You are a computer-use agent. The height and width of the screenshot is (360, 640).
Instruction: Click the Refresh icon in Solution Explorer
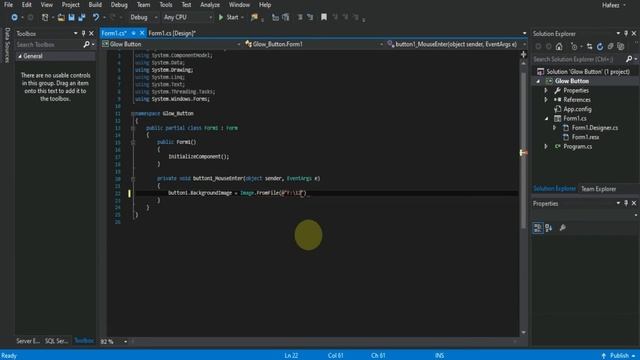600,47
